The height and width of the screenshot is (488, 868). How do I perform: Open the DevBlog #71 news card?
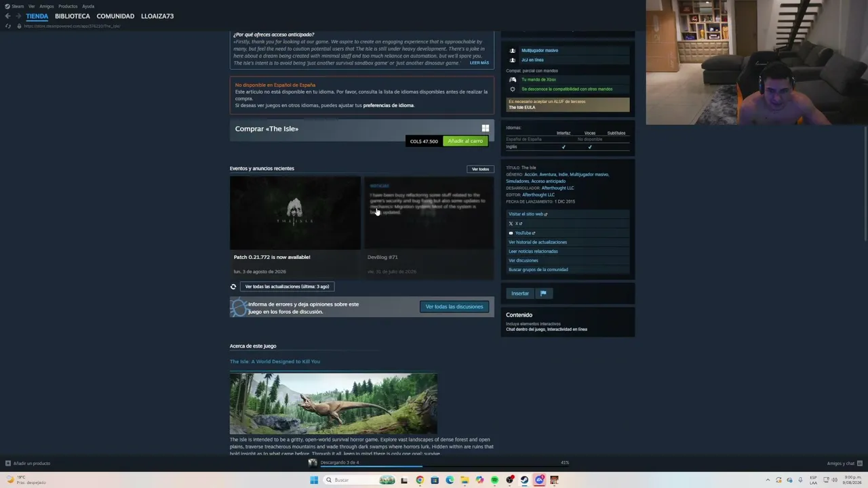tap(429, 227)
